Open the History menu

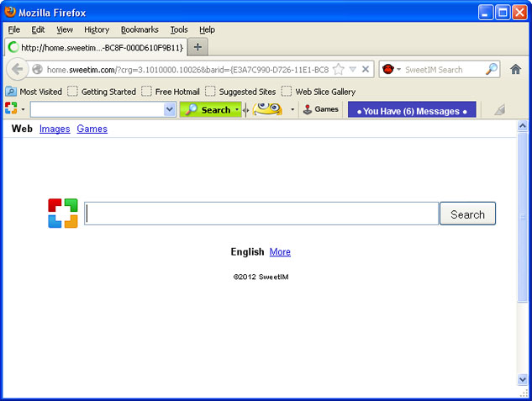tap(97, 30)
